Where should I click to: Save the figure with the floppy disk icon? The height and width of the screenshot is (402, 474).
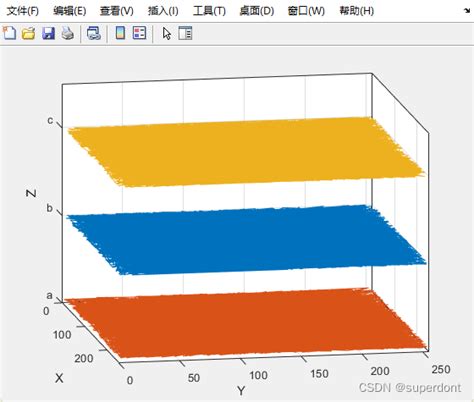pos(48,33)
